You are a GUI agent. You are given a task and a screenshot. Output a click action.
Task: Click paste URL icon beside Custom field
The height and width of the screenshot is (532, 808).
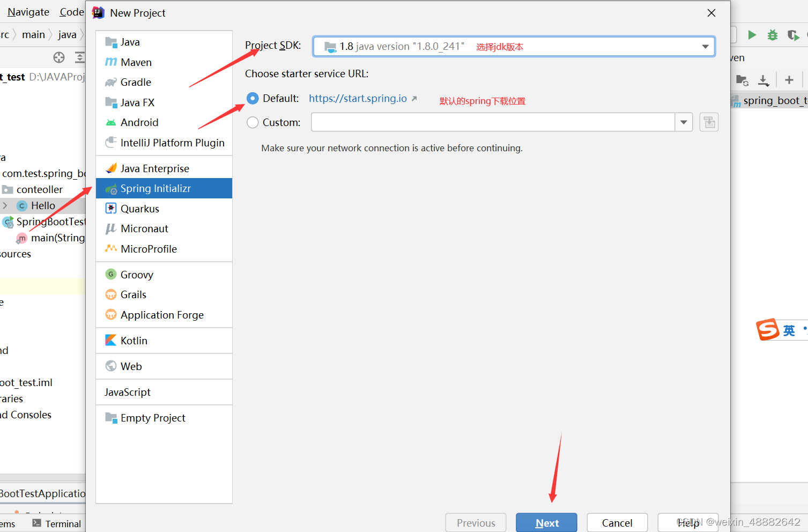(709, 122)
